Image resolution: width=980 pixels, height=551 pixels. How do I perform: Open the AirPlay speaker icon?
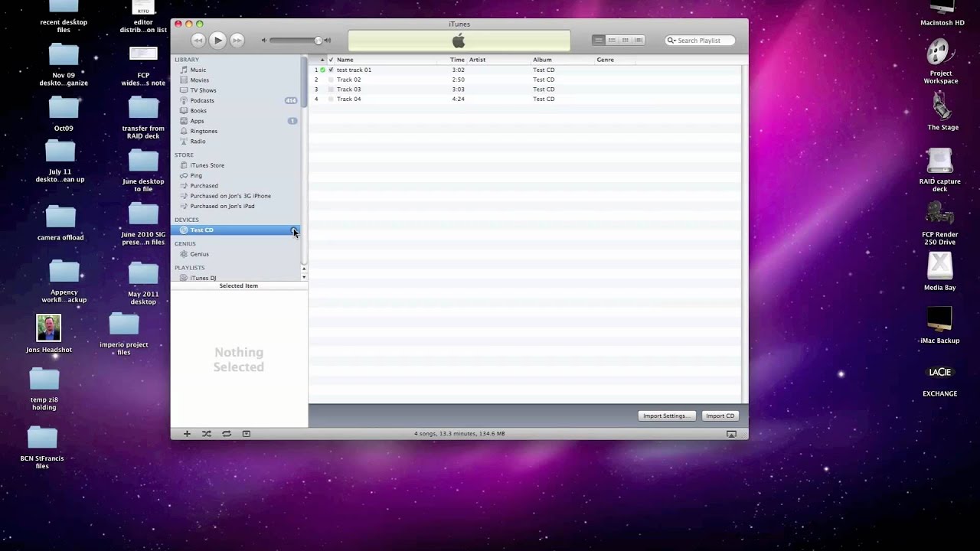tap(731, 434)
